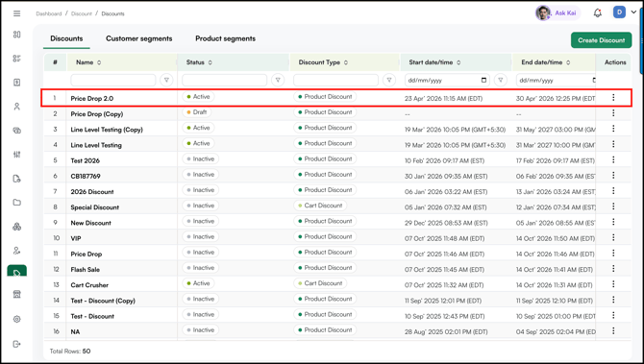Click the Discount Type filter funnel icon
The image size is (644, 364).
[389, 80]
